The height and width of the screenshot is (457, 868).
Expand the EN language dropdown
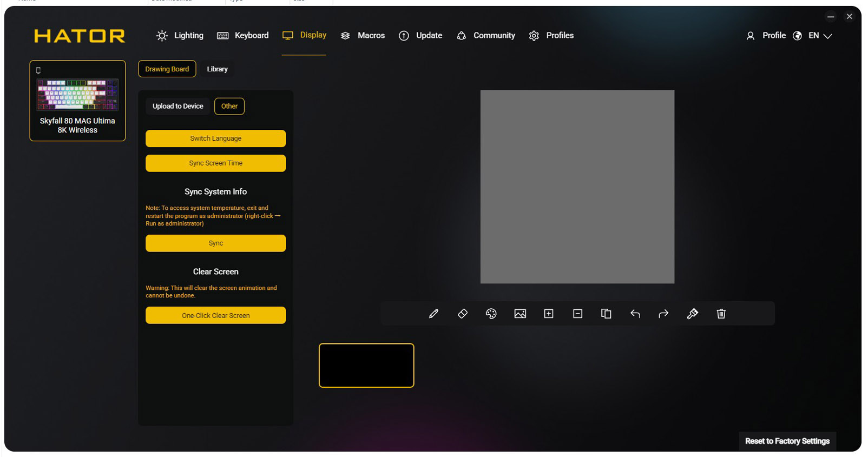point(820,36)
